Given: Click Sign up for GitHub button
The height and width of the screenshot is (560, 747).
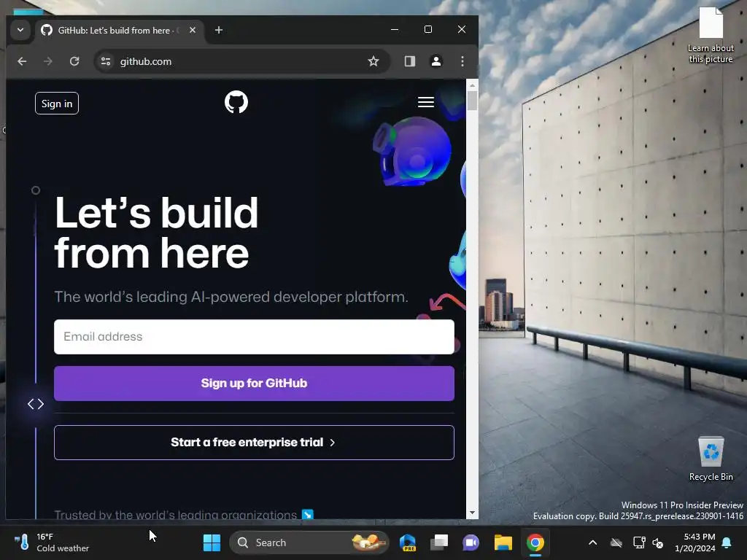Looking at the screenshot, I should [x=254, y=384].
